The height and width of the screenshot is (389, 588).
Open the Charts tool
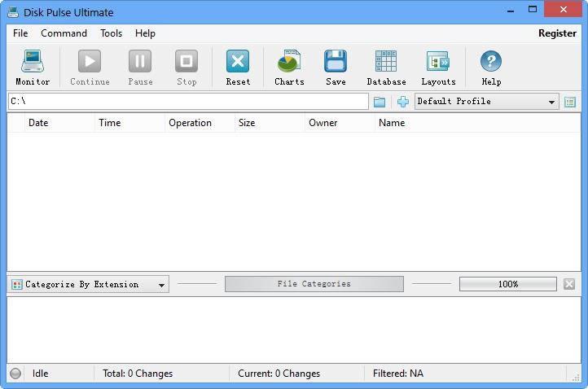point(289,68)
